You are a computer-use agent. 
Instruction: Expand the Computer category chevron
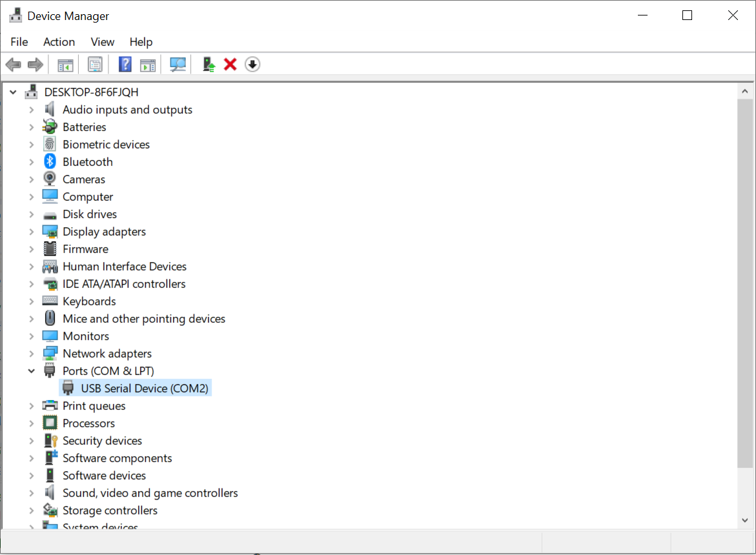(x=32, y=197)
